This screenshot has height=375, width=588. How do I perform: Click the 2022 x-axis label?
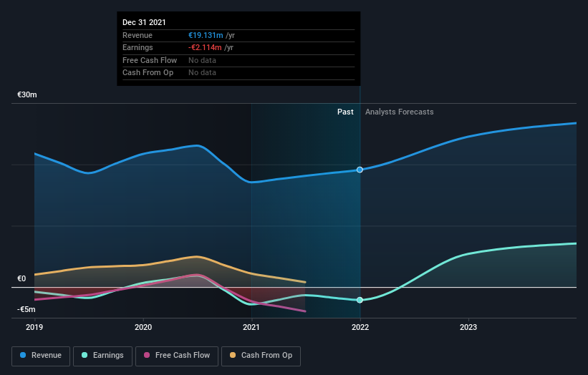click(x=360, y=327)
